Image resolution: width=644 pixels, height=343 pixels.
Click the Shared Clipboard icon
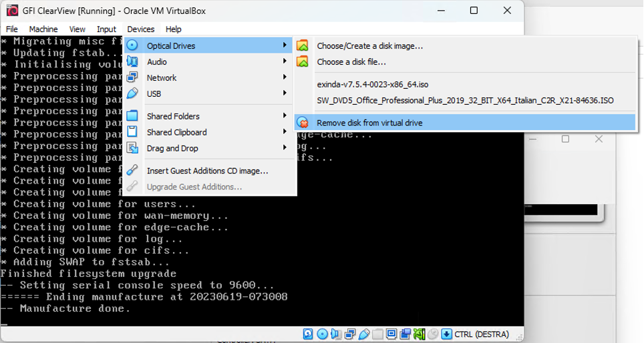pyautogui.click(x=132, y=131)
